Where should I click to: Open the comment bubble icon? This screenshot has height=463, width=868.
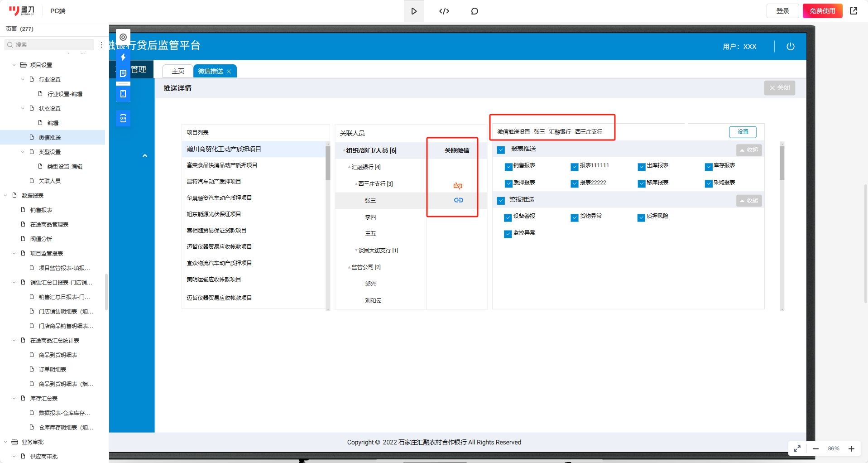point(475,11)
